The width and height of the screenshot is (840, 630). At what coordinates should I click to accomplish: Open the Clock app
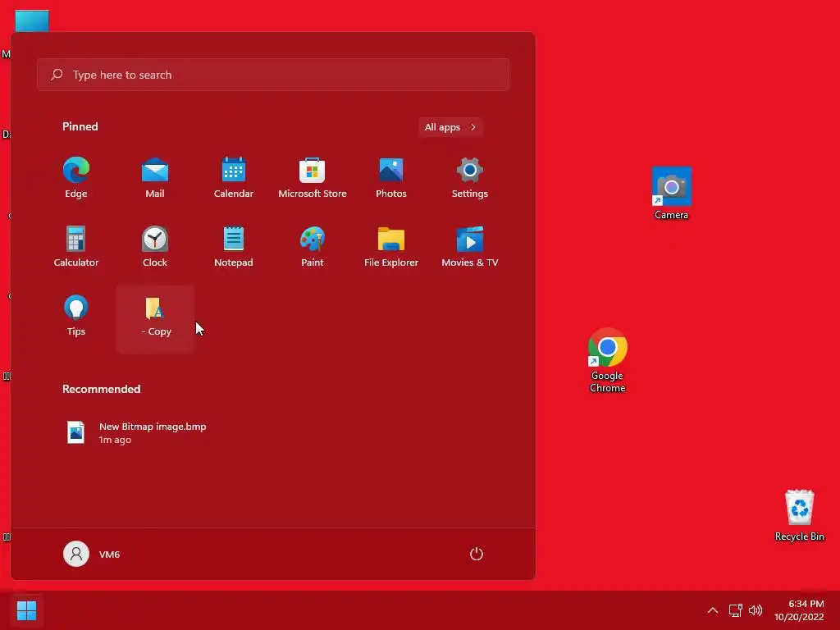pyautogui.click(x=155, y=248)
